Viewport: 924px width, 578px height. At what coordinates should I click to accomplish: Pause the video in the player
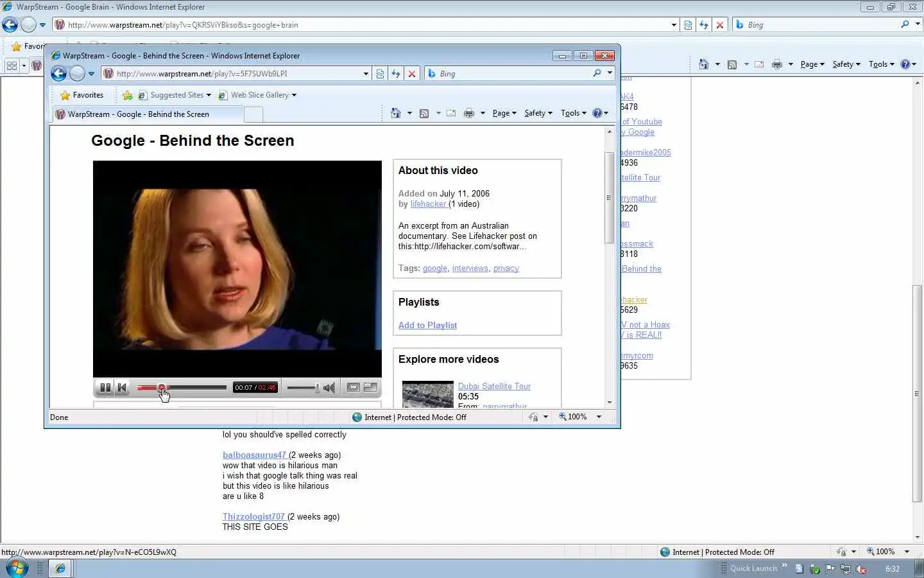(x=105, y=387)
